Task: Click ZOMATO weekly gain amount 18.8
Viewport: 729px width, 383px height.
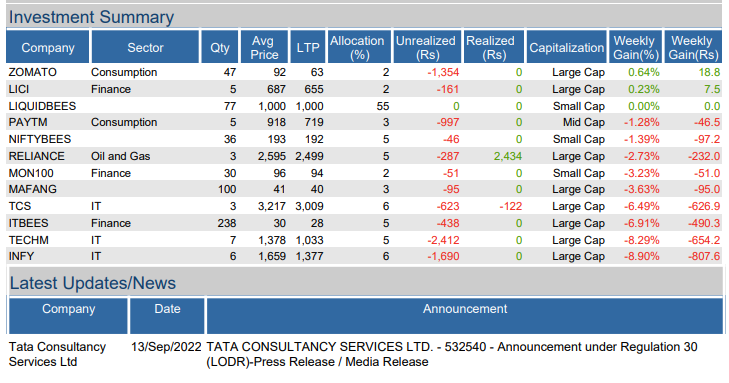Action: click(x=709, y=72)
